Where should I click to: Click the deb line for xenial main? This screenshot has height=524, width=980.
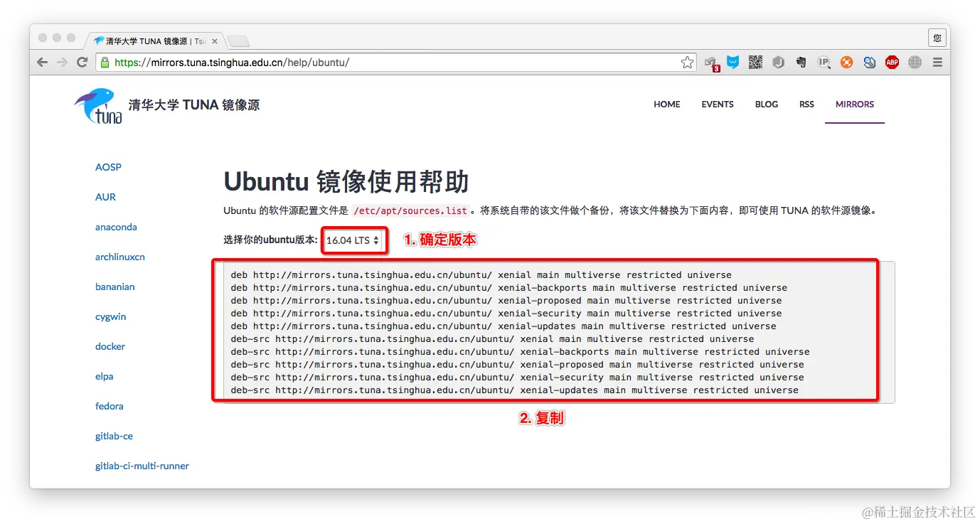(x=481, y=275)
